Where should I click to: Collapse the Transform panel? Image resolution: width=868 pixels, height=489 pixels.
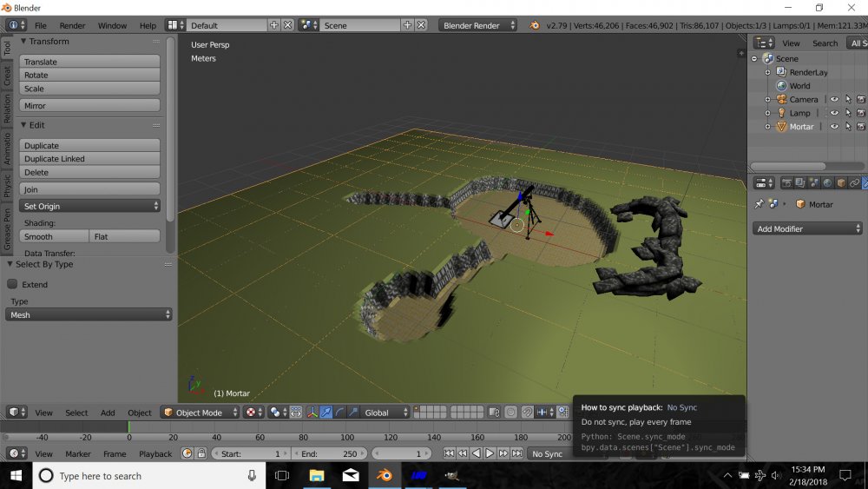pos(23,41)
